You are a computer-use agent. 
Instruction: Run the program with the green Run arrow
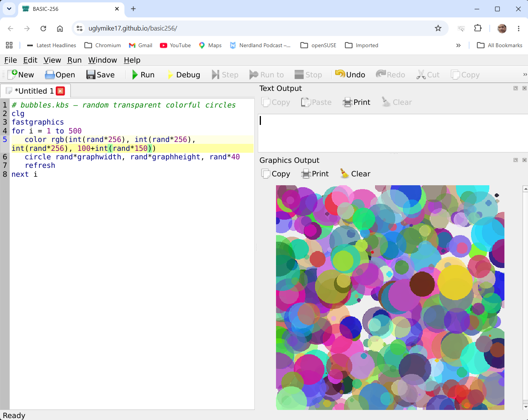[143, 75]
